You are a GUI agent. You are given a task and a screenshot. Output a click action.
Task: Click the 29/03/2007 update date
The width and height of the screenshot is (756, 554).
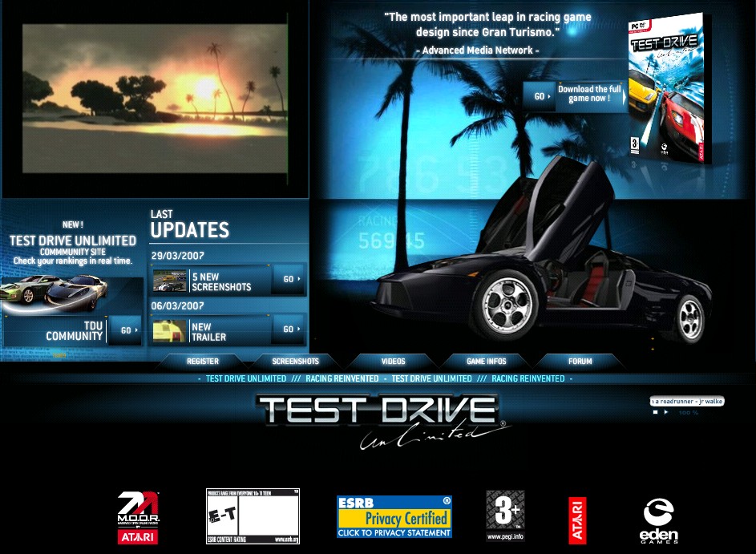[x=177, y=256]
